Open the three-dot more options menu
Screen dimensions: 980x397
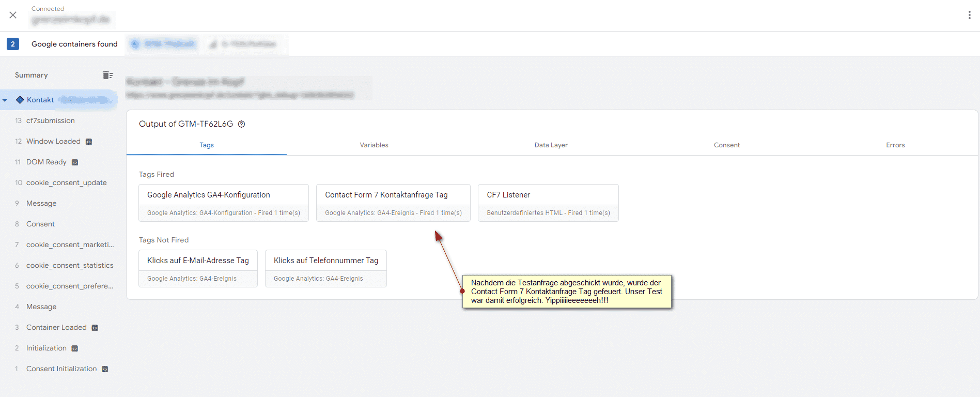click(x=969, y=15)
